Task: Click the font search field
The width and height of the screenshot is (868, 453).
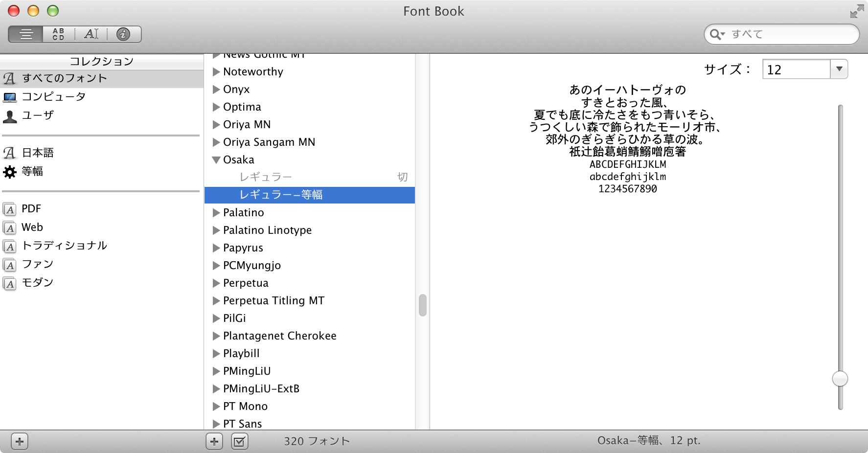Action: click(x=781, y=34)
